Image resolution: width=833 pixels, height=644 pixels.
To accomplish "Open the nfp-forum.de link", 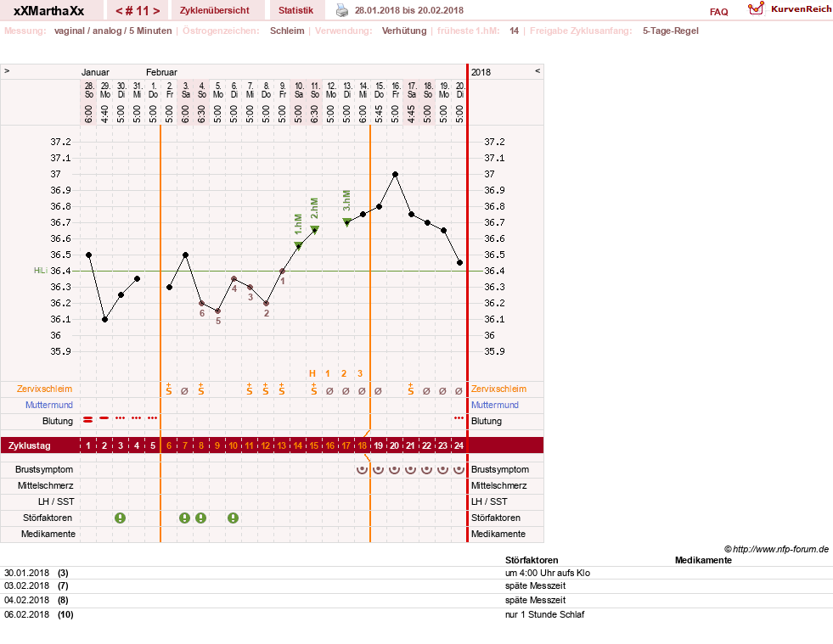I will click(x=780, y=549).
